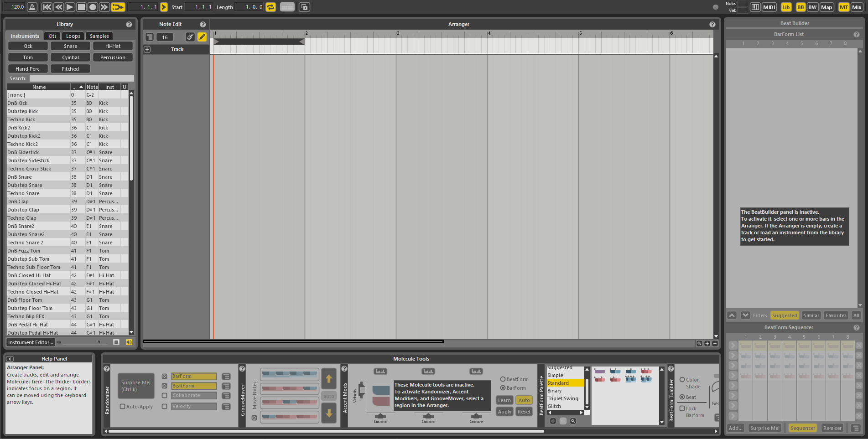Check the Collaborate randomizer checkbox
This screenshot has height=439, width=868.
coord(164,395)
